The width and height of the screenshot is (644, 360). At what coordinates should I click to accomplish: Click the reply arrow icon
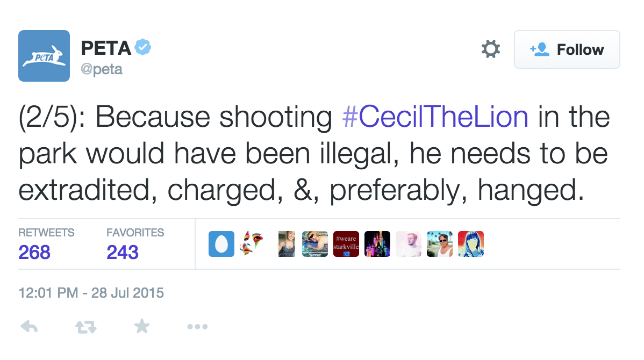pos(29,326)
